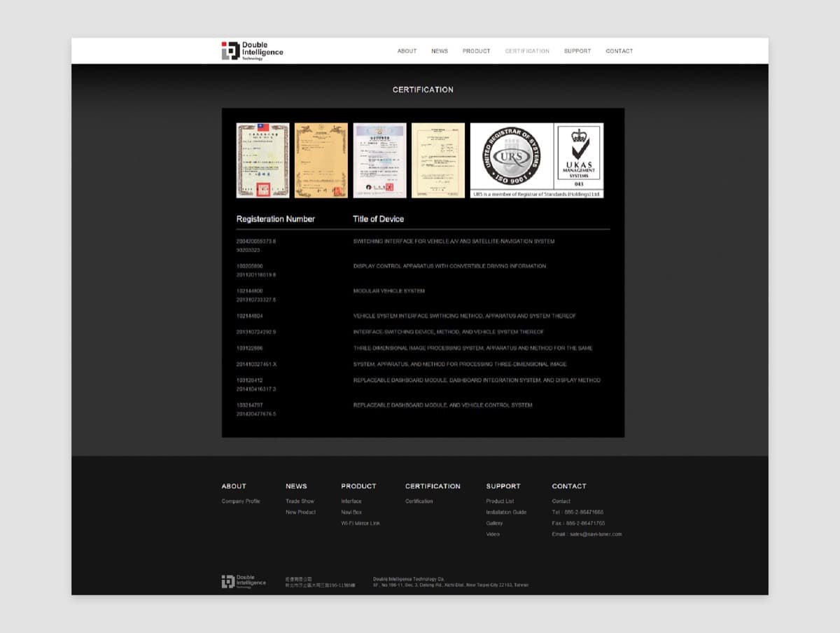This screenshot has width=840, height=633.
Task: Open the Navi Box footer link
Action: (x=351, y=513)
